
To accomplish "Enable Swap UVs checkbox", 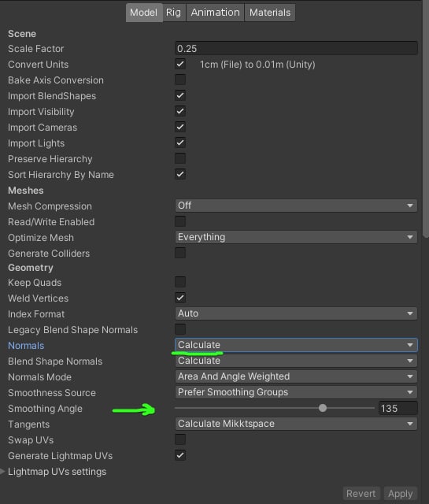I will point(180,439).
